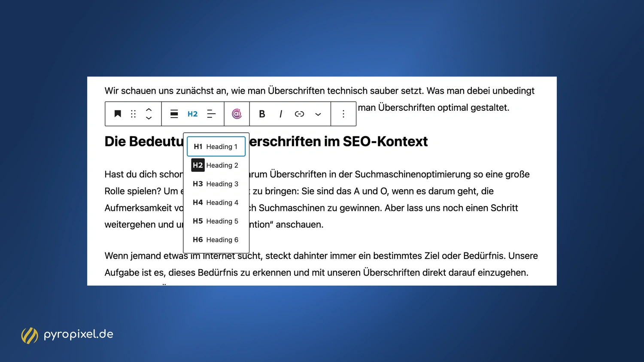Grab the block drag handle icon
This screenshot has width=644, height=362.
tap(133, 114)
